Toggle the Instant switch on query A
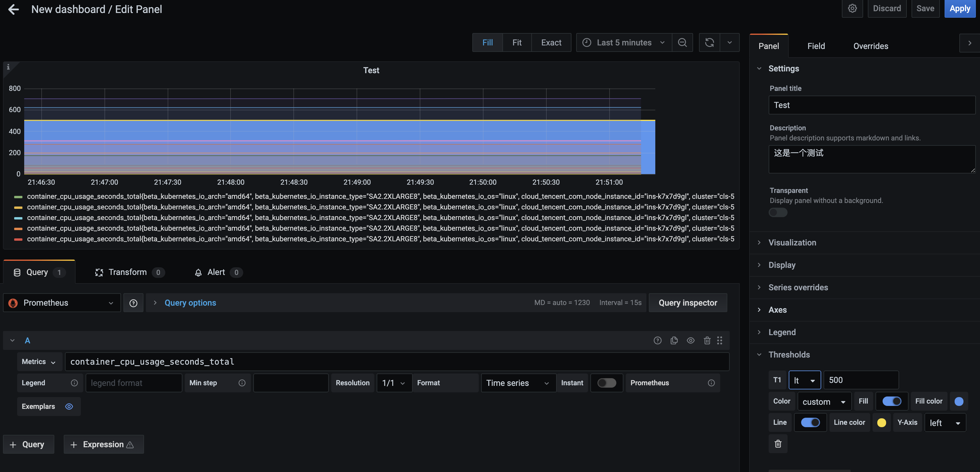The height and width of the screenshot is (472, 980). (x=606, y=383)
